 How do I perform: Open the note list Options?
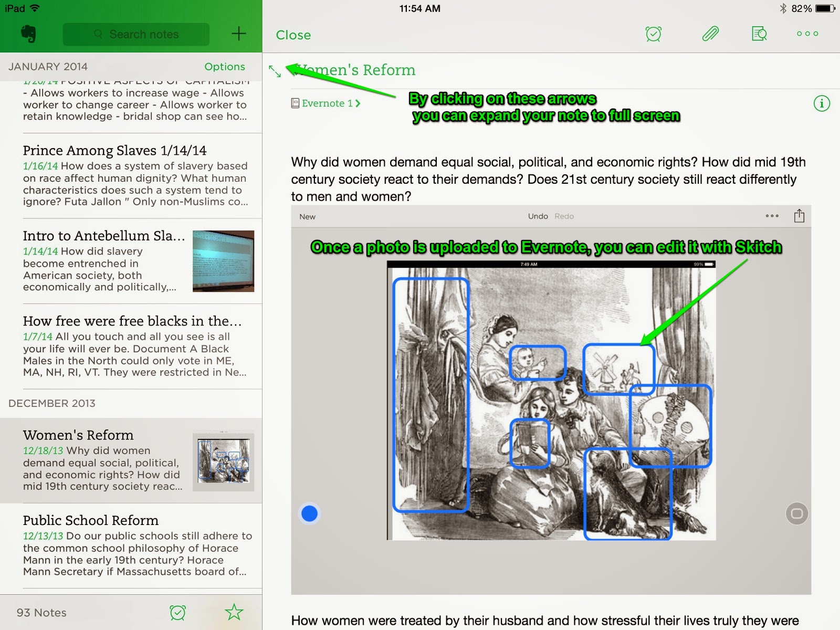pyautogui.click(x=225, y=67)
